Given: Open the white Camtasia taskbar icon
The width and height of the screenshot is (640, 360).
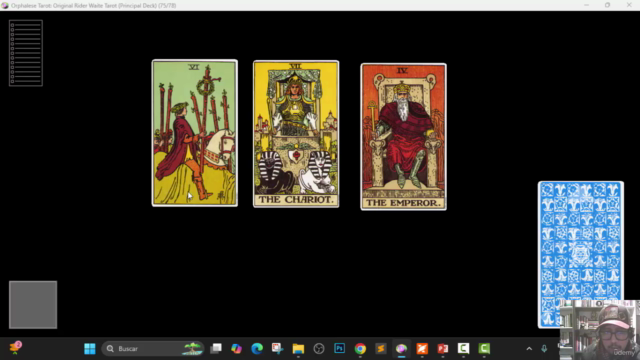Looking at the screenshot, I should pyautogui.click(x=463, y=349).
